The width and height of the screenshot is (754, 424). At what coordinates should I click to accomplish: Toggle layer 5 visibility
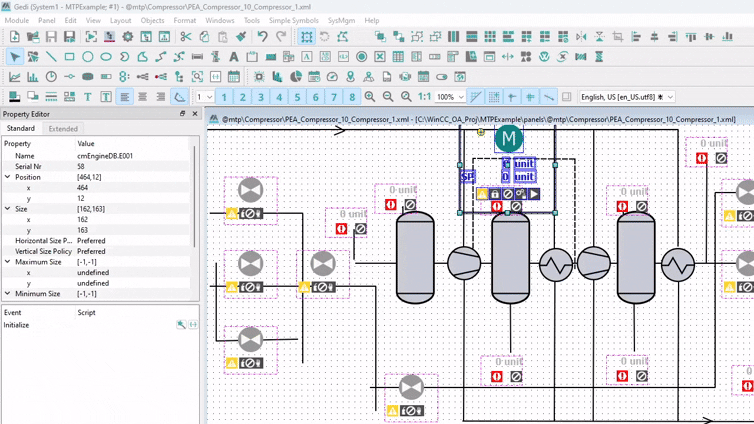[x=297, y=97]
